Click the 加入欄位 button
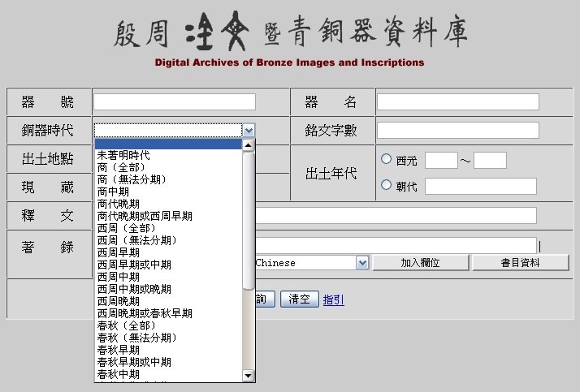The height and width of the screenshot is (392, 580). pos(421,263)
